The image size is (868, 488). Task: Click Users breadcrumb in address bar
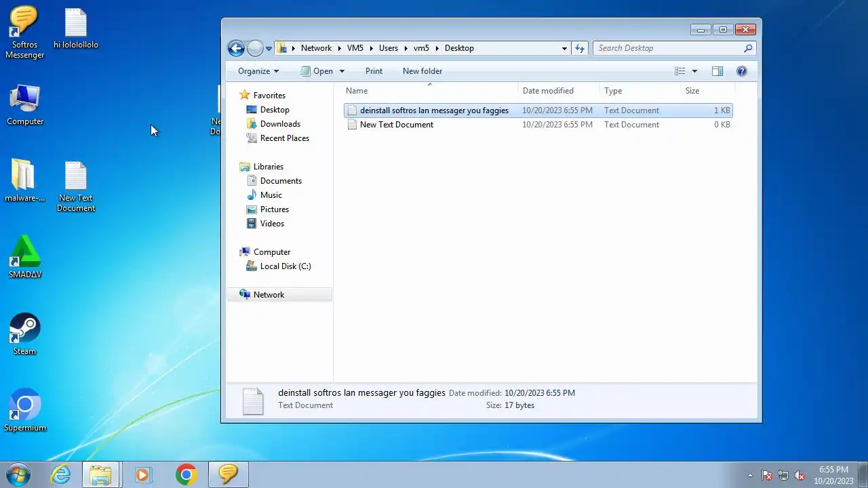[x=389, y=48]
